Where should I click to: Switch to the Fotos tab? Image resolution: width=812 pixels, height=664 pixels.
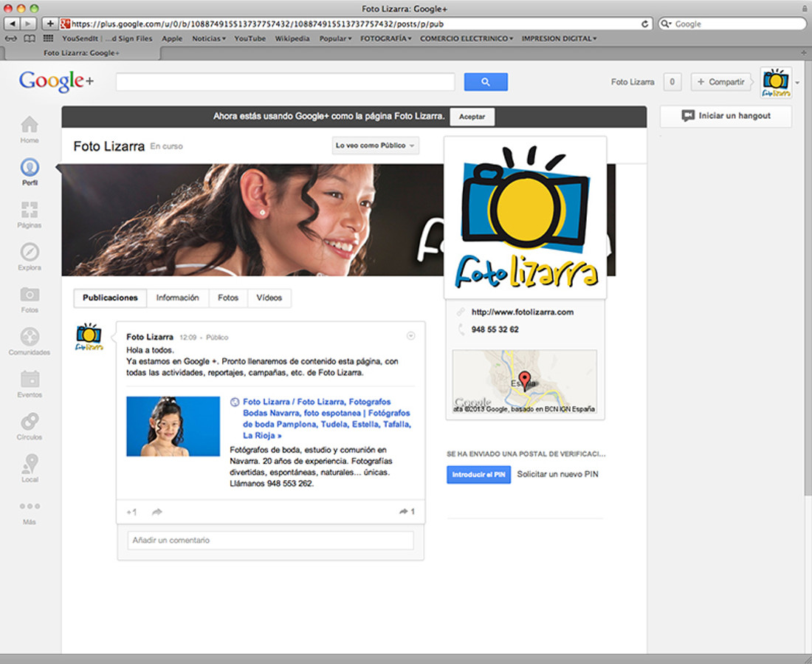pyautogui.click(x=228, y=298)
